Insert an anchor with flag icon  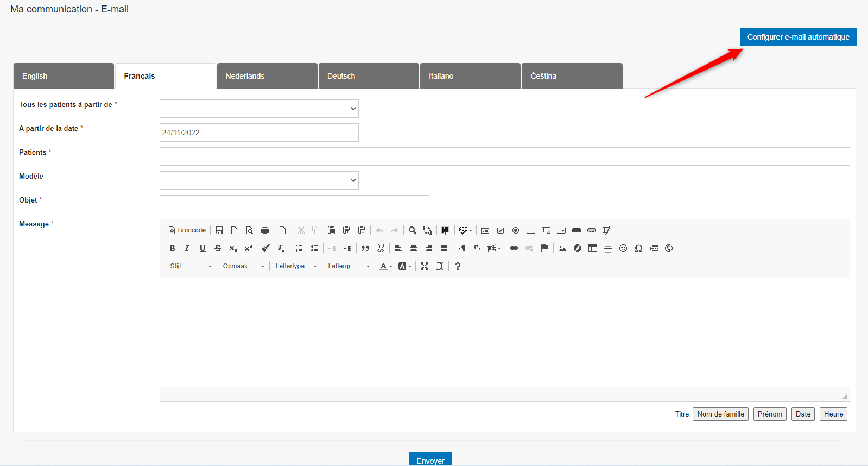[x=544, y=248]
